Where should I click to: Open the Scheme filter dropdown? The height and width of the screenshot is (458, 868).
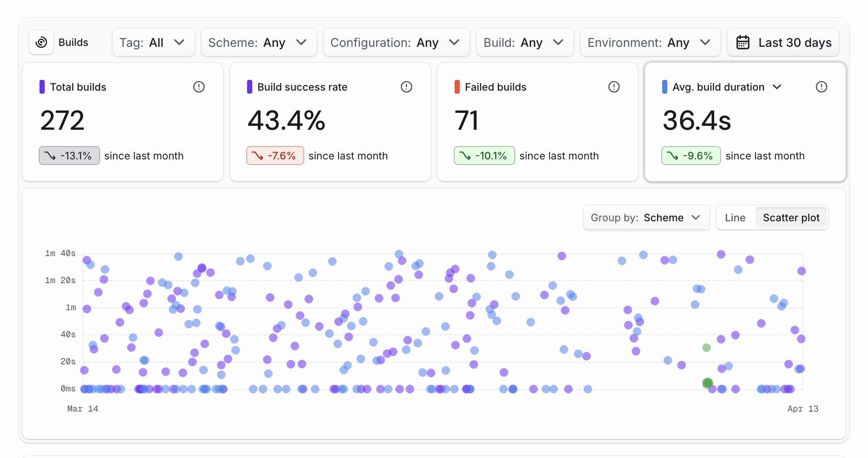pyautogui.click(x=258, y=42)
